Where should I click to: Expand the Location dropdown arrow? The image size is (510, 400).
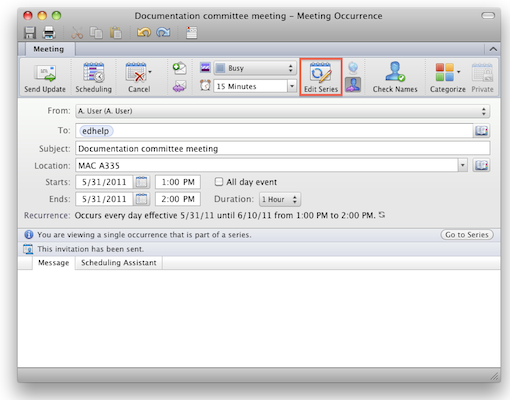(x=463, y=165)
